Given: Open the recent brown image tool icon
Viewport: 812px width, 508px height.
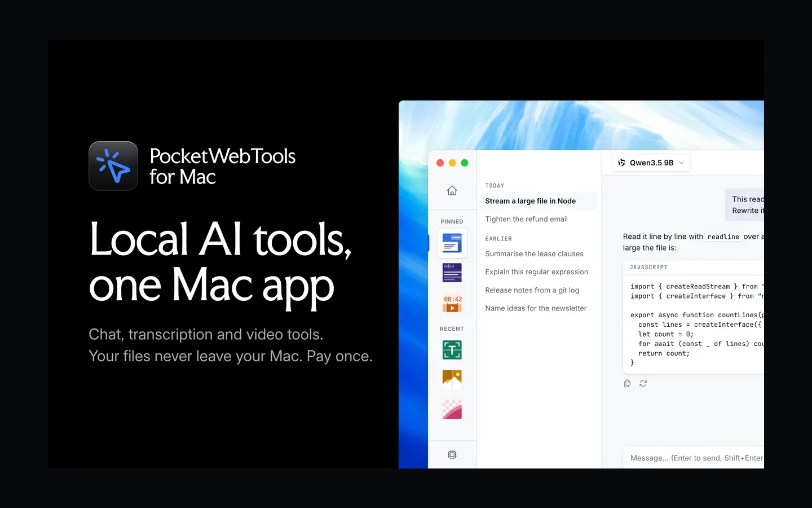Looking at the screenshot, I should (x=452, y=380).
